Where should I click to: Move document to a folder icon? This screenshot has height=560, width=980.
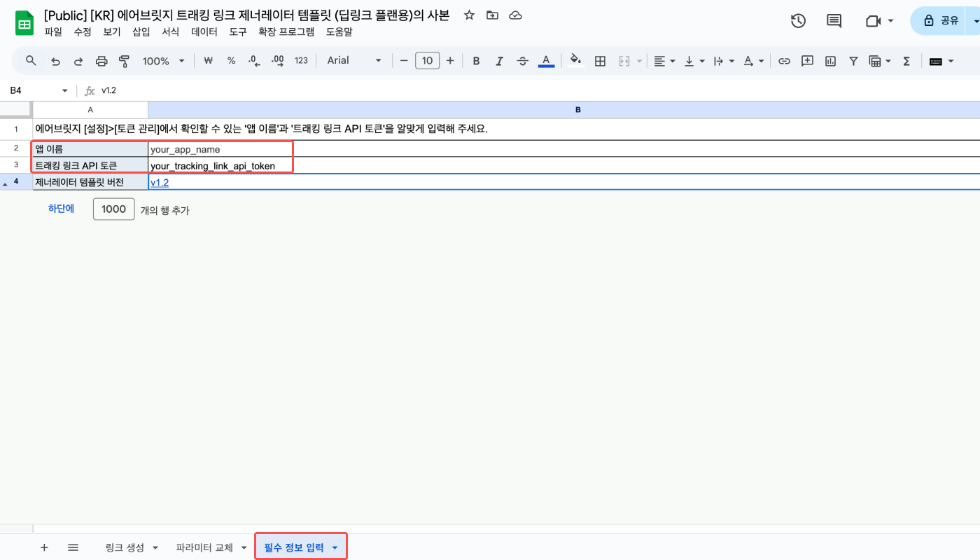[492, 15]
